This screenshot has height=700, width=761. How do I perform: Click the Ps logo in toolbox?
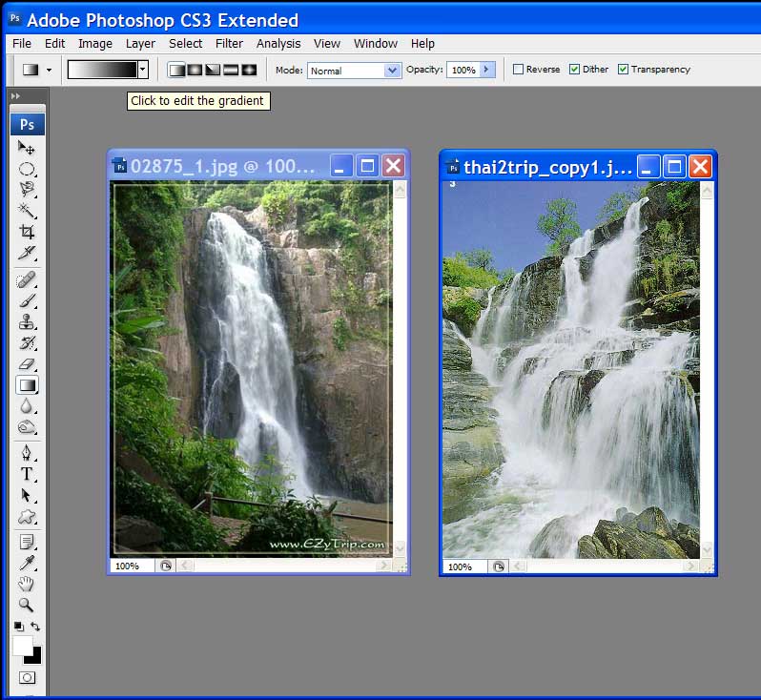tap(27, 125)
